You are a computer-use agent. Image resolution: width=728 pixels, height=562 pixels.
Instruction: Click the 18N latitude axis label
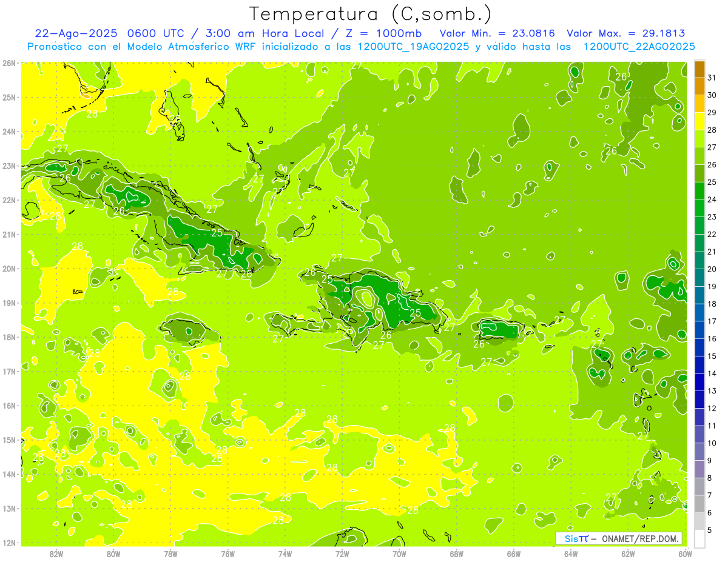pos(9,337)
